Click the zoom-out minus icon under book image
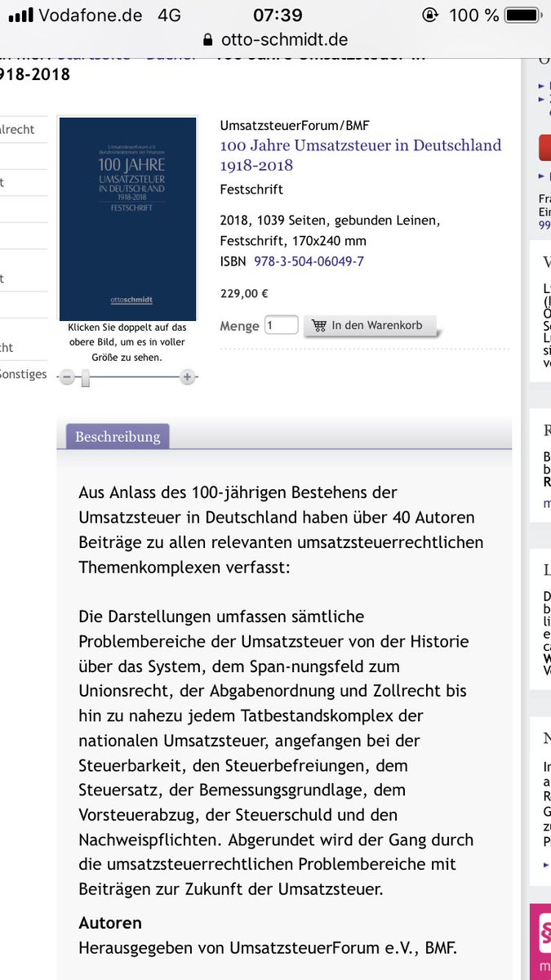The width and height of the screenshot is (551, 980). coord(67,376)
